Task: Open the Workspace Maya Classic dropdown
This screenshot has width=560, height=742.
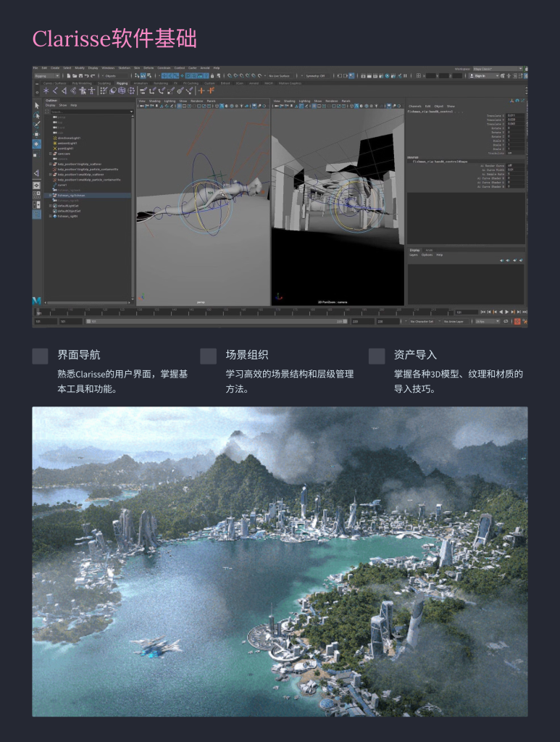Action: [x=498, y=69]
